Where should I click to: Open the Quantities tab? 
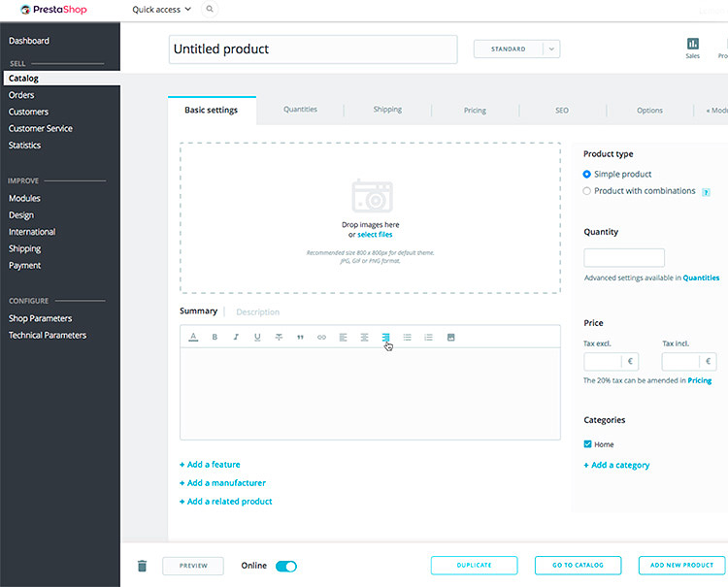point(300,110)
